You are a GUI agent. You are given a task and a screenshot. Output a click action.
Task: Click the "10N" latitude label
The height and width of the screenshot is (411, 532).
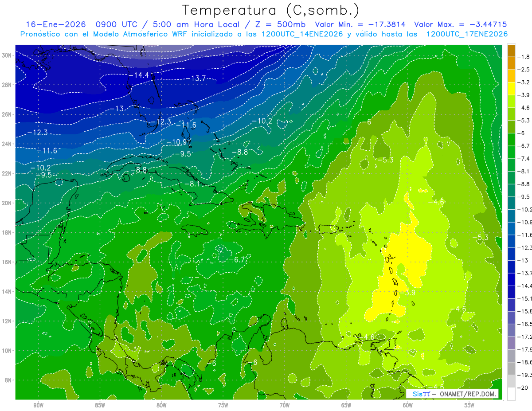8,351
